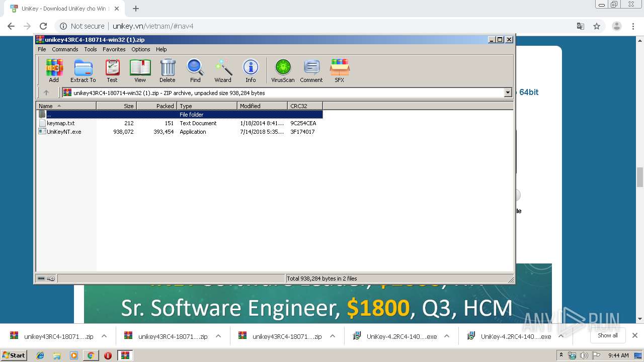Viewport: 644px width, 362px height.
Task: Click the Opera icon in the taskbar
Action: pyautogui.click(x=108, y=355)
